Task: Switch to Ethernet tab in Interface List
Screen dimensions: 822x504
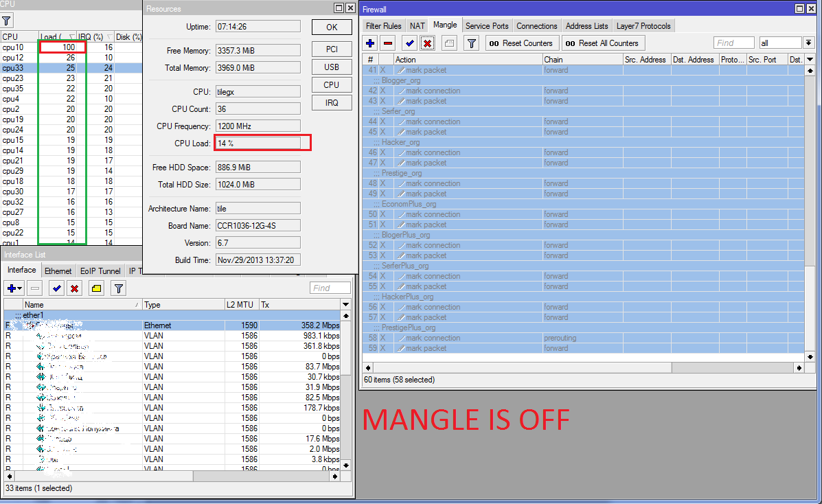Action: [x=58, y=271]
